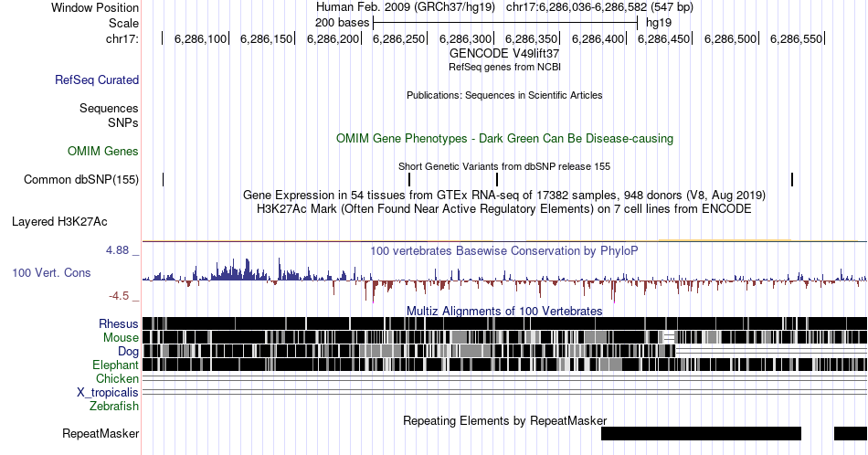Click the first dbSNP variant tick at far left
The height and width of the screenshot is (455, 868).
pos(164,179)
